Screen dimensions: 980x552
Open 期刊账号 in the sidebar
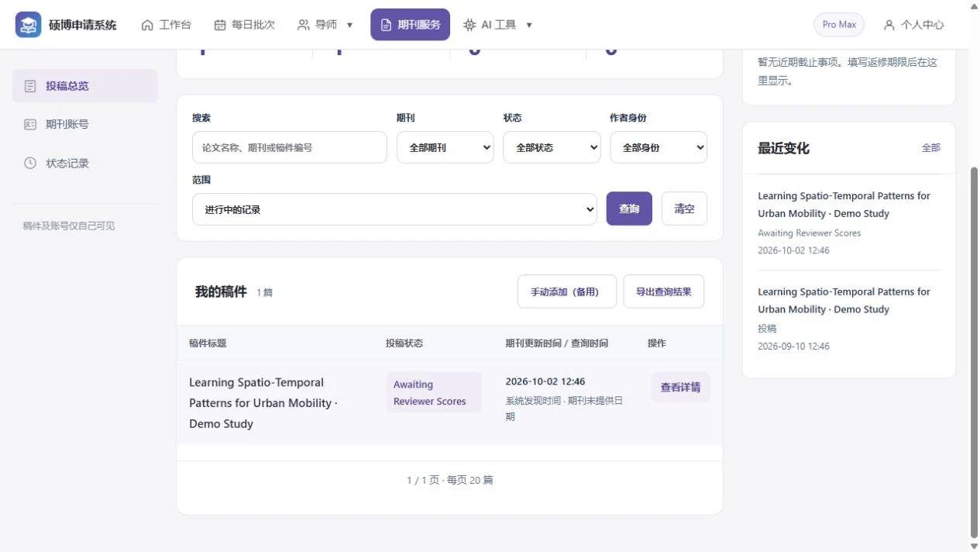[x=85, y=124]
